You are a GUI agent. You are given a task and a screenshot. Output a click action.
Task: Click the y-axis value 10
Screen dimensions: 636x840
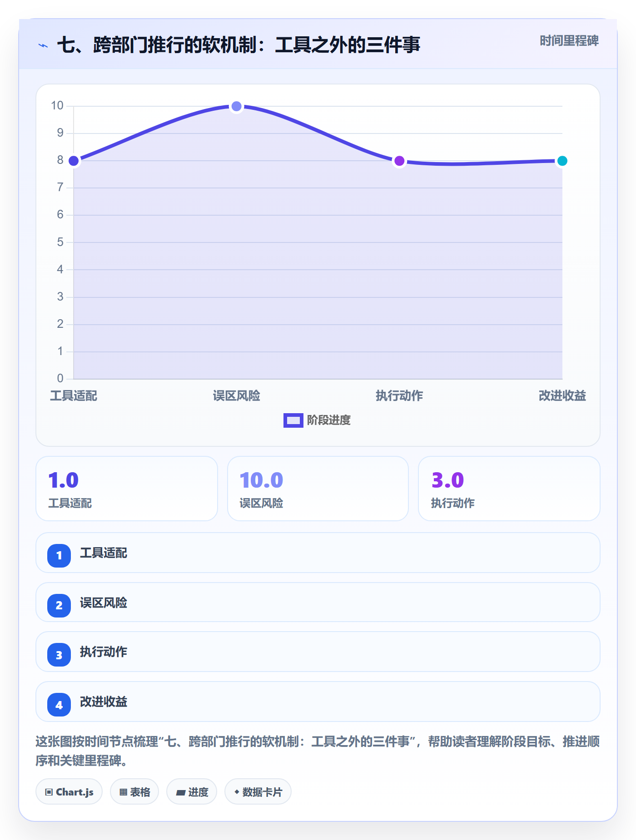57,106
